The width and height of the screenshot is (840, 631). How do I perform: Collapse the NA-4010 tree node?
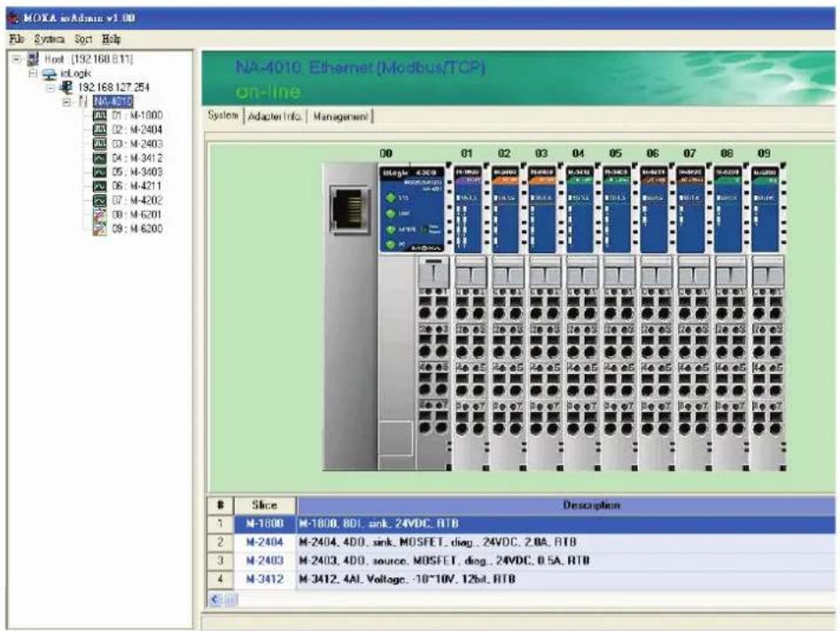pyautogui.click(x=66, y=101)
